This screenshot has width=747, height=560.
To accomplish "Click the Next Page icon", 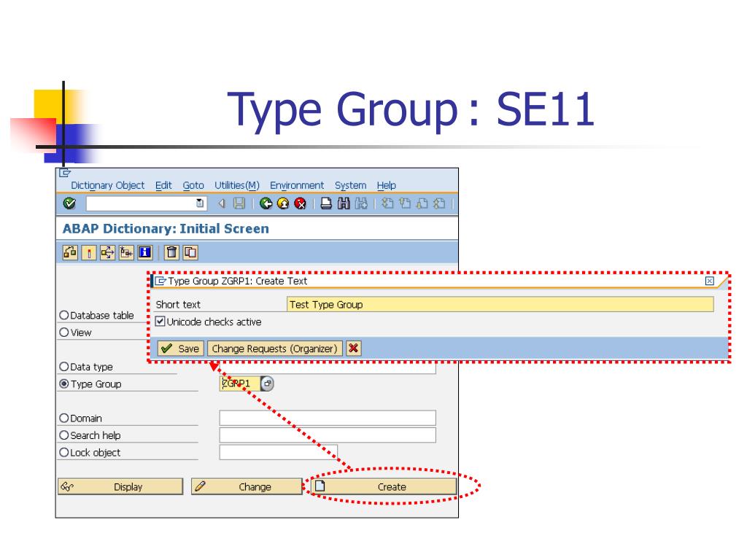I will pos(422,204).
